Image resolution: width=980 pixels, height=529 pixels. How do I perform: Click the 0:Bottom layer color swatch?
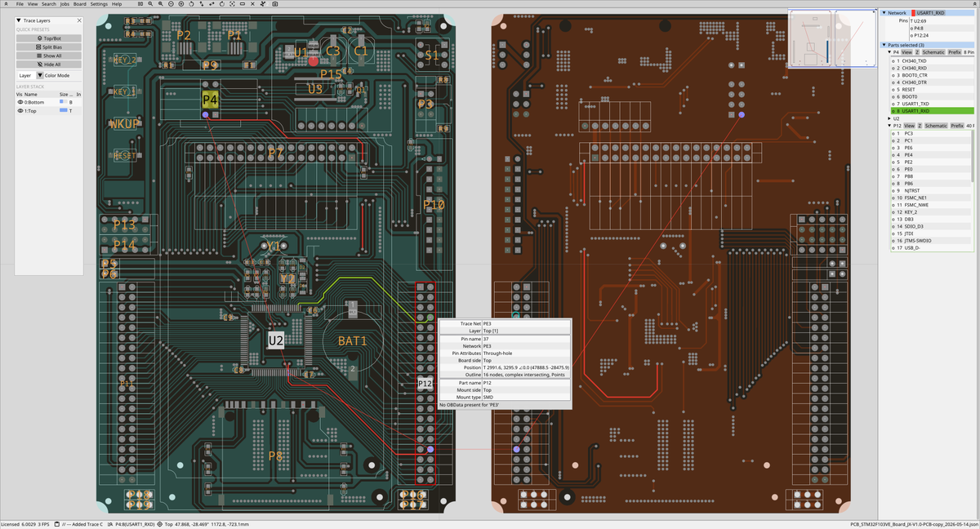click(64, 102)
